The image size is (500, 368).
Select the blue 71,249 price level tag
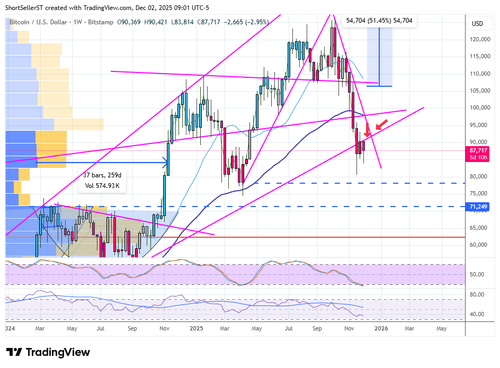pyautogui.click(x=478, y=207)
